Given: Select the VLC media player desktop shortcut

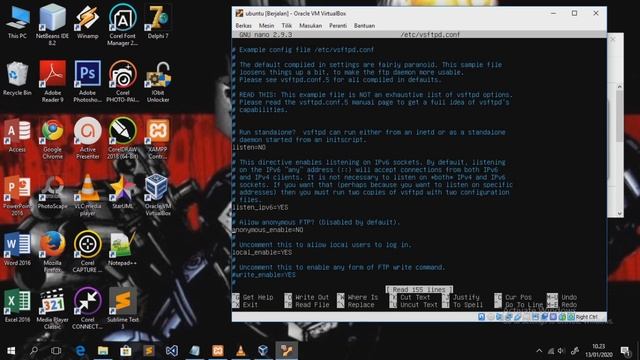Looking at the screenshot, I should coord(87,195).
